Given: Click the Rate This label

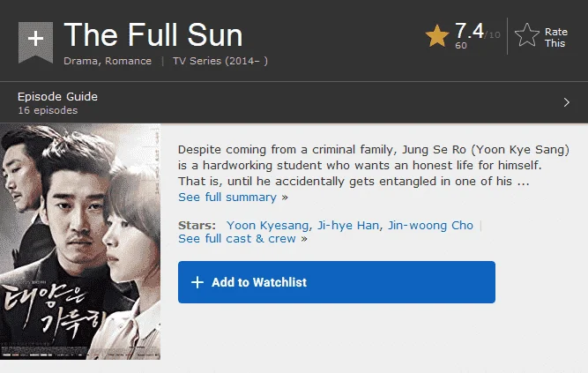Looking at the screenshot, I should click(x=555, y=38).
